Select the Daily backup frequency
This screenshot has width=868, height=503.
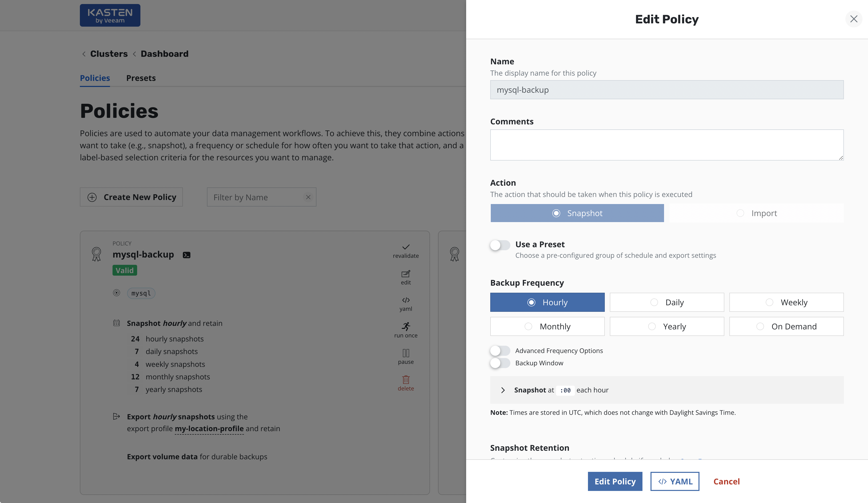[667, 303]
